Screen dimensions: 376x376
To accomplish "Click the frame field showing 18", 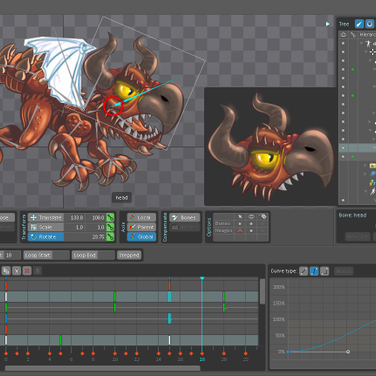I will click(x=12, y=255).
